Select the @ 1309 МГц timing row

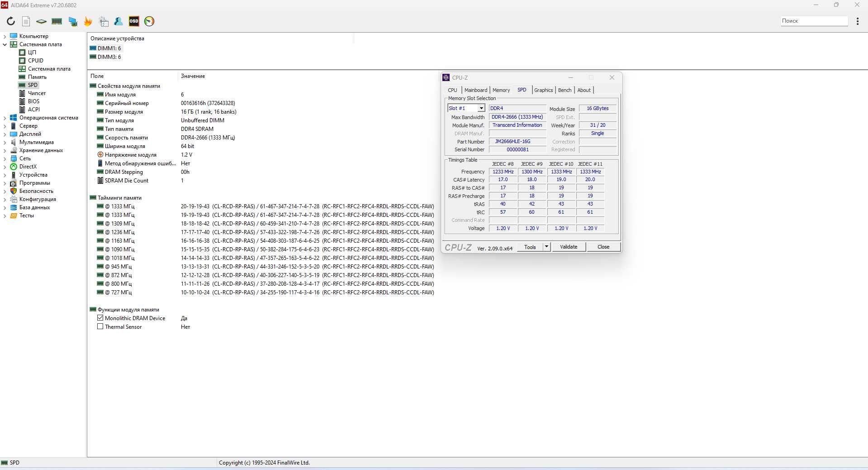tap(262, 224)
